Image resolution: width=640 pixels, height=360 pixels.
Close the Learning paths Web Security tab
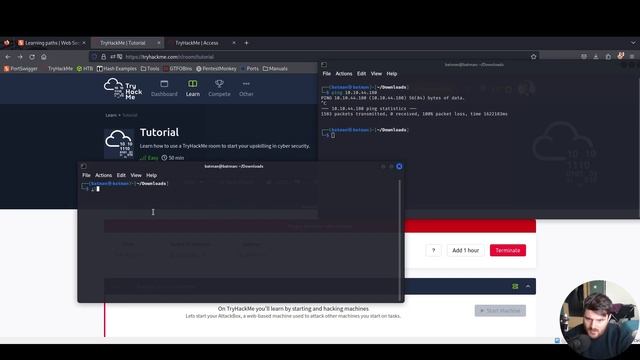pyautogui.click(x=84, y=43)
